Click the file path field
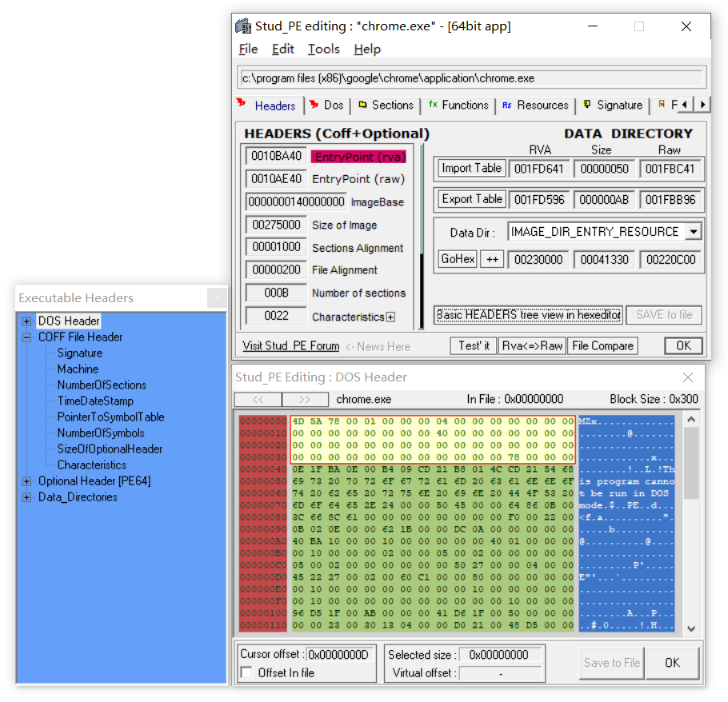Image resolution: width=728 pixels, height=702 pixels. click(472, 78)
